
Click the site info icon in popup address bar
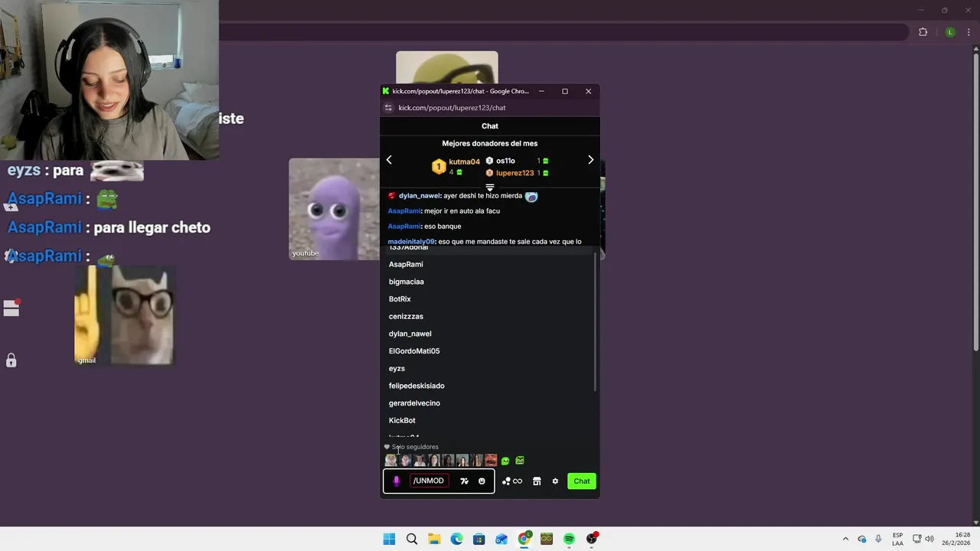(388, 108)
